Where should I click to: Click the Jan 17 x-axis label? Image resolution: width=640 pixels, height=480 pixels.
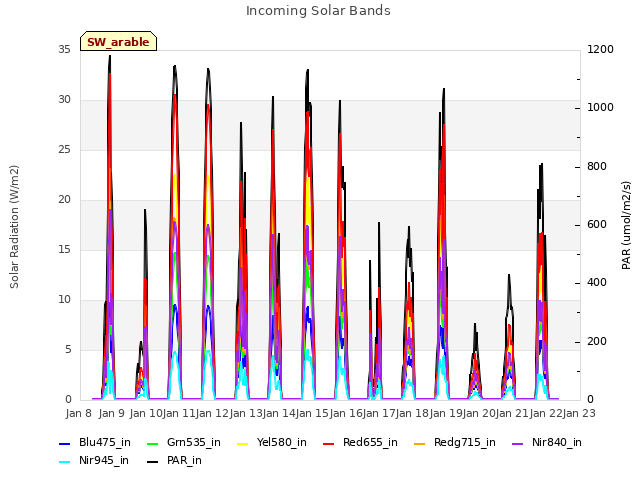point(379,413)
